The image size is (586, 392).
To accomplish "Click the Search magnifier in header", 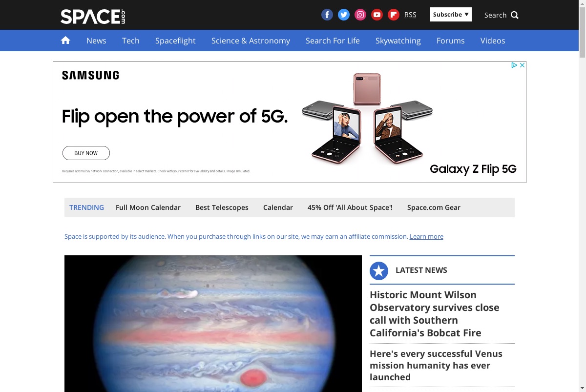I will coord(515,15).
